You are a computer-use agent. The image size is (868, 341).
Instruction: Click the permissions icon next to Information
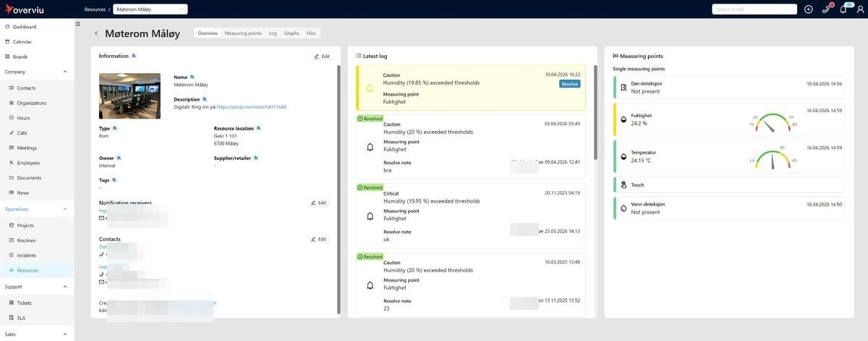pyautogui.click(x=134, y=56)
